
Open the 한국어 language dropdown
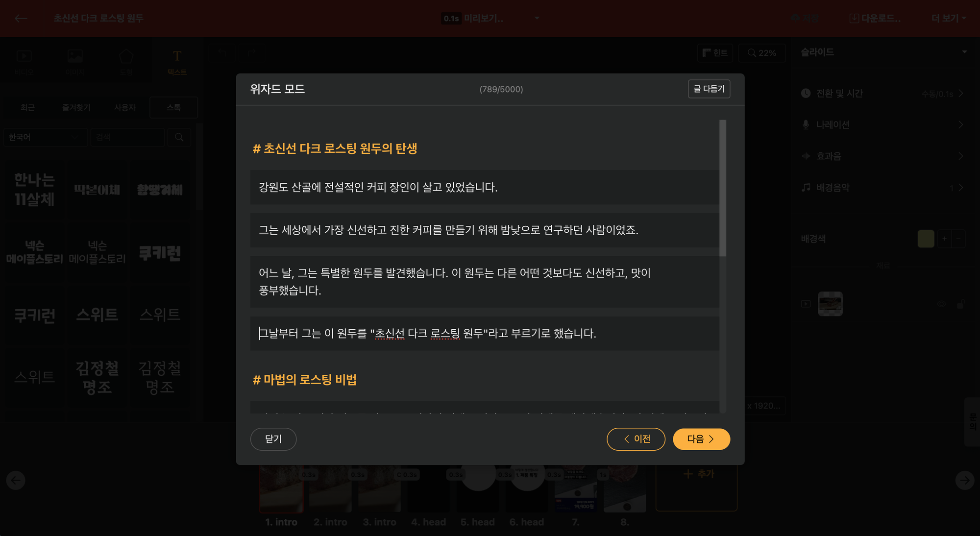pos(45,137)
